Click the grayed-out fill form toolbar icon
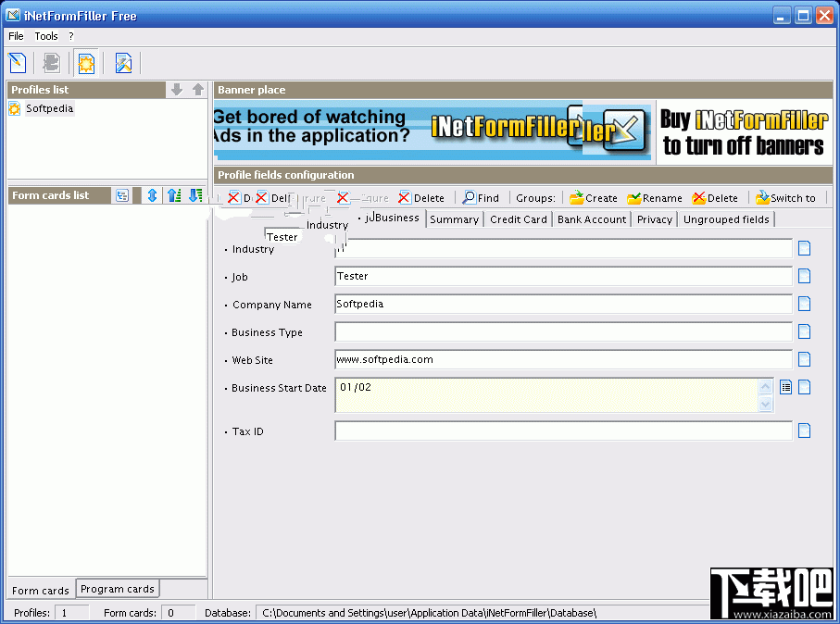Viewport: 840px width, 624px height. click(x=52, y=63)
